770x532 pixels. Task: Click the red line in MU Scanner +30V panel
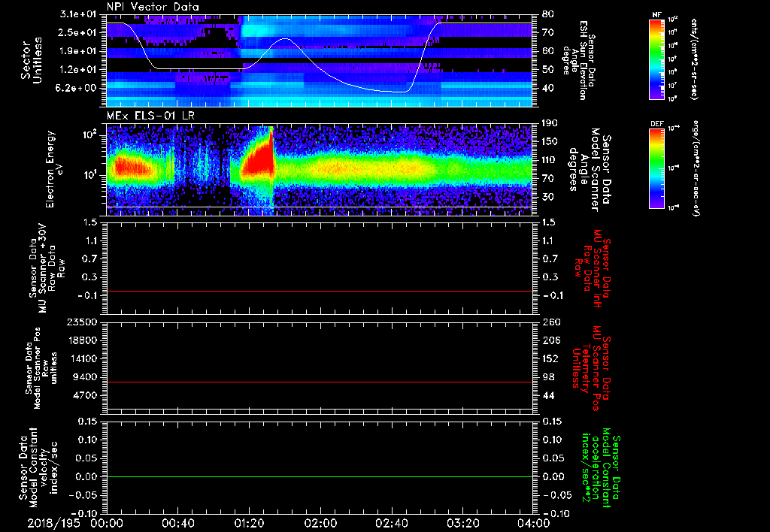(x=319, y=291)
